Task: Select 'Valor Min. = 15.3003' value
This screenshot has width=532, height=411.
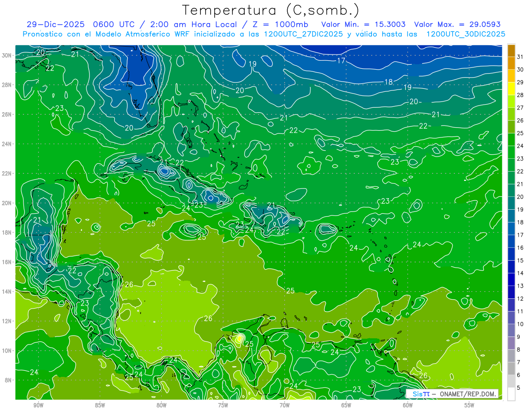Action: point(364,24)
